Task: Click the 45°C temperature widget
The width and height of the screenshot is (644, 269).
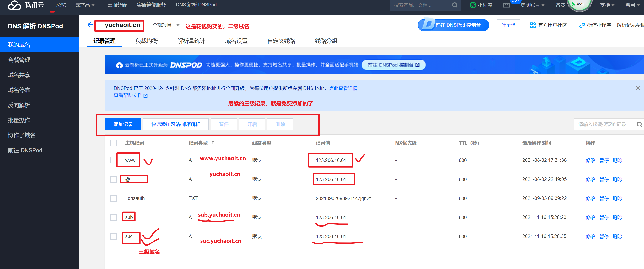Action: click(x=580, y=4)
